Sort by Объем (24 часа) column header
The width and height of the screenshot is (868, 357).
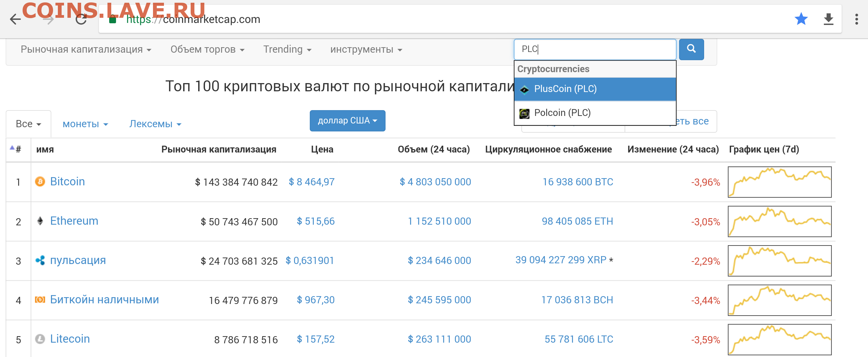click(434, 149)
